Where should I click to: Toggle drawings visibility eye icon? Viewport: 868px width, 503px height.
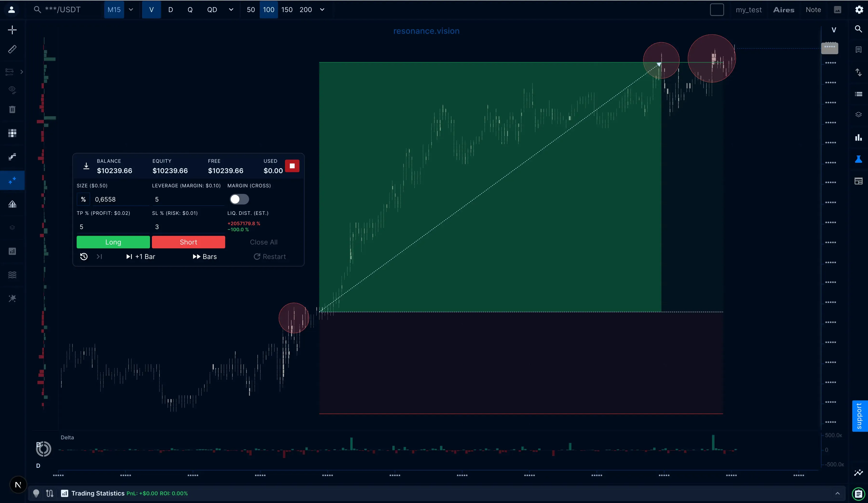click(x=12, y=90)
